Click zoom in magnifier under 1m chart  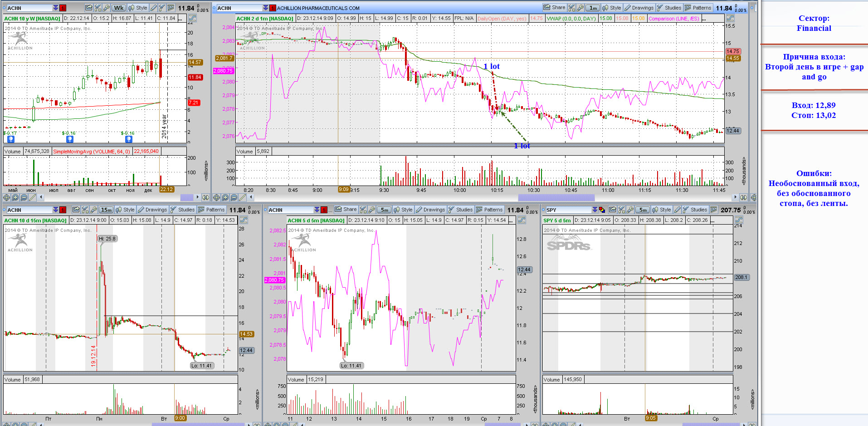pos(225,197)
